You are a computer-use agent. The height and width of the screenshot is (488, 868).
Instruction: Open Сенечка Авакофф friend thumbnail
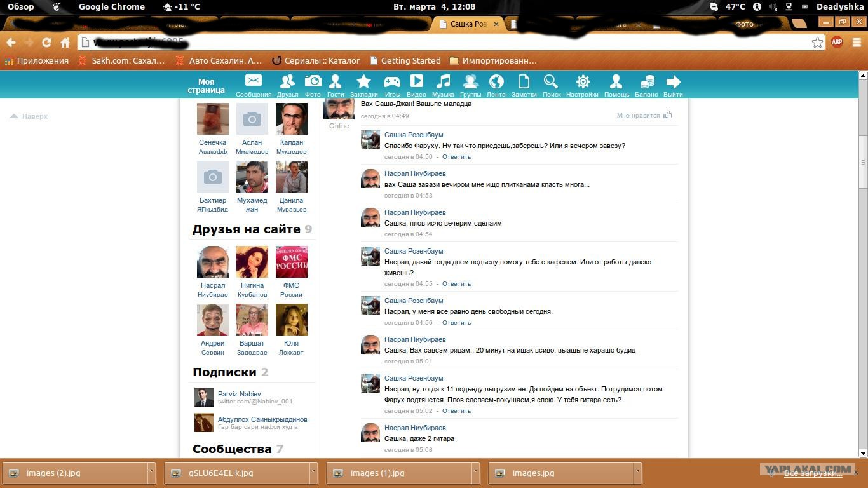(x=212, y=118)
